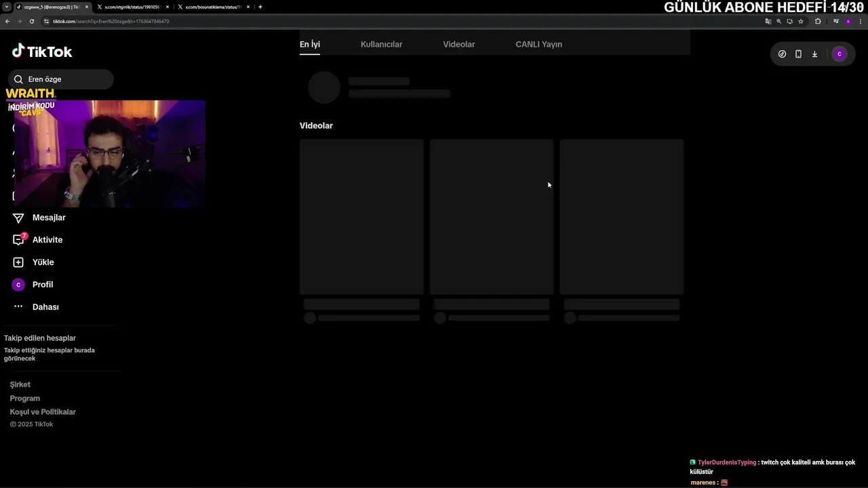
Task: Open the Profil page
Action: [42, 285]
